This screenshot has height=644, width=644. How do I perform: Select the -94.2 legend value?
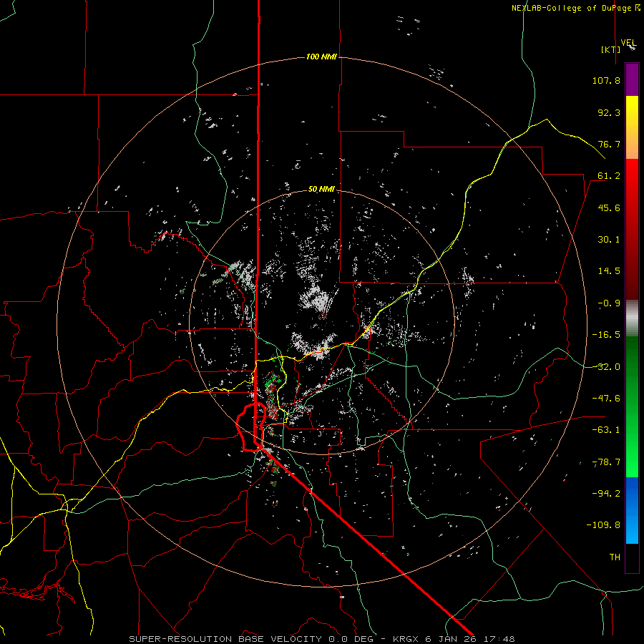(x=606, y=494)
